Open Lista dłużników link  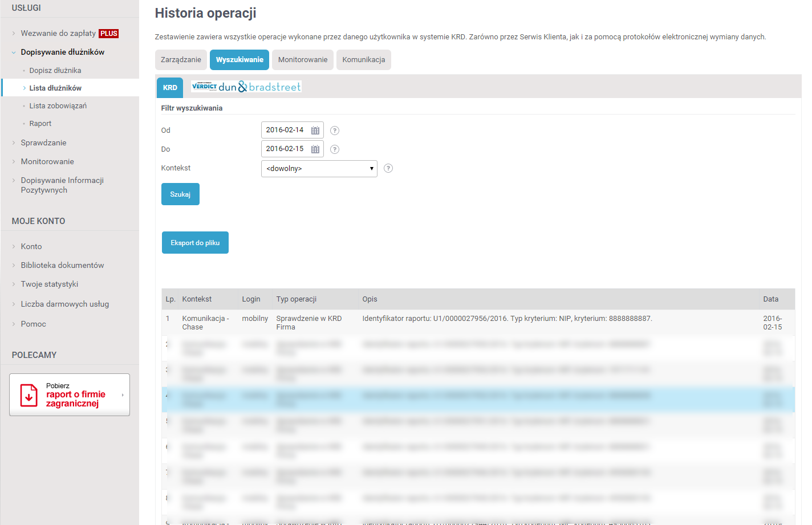pyautogui.click(x=55, y=88)
